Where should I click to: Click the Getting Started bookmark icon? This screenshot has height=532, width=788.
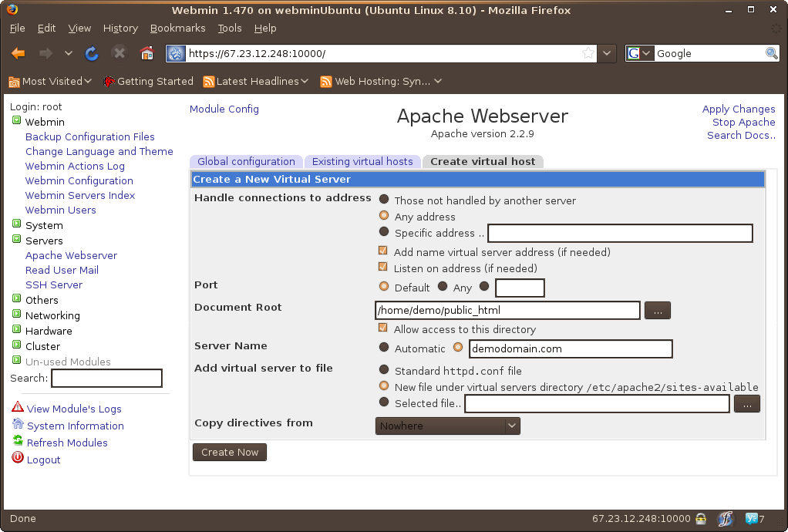click(x=109, y=82)
